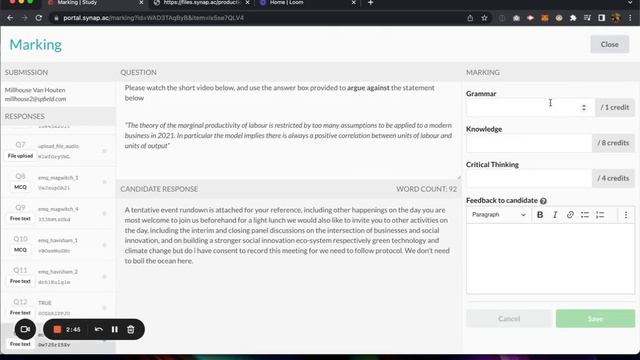Apply bulleted list in feedback editor

(x=585, y=215)
